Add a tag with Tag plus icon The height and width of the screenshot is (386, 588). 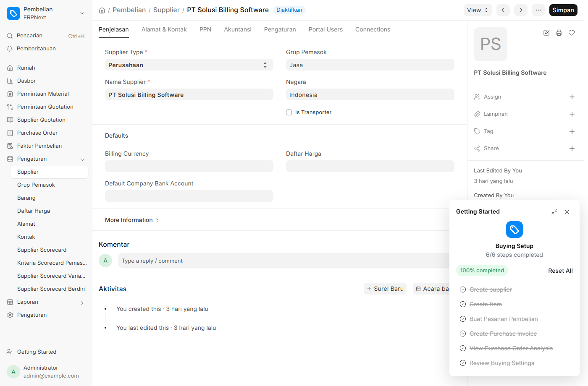(x=572, y=131)
